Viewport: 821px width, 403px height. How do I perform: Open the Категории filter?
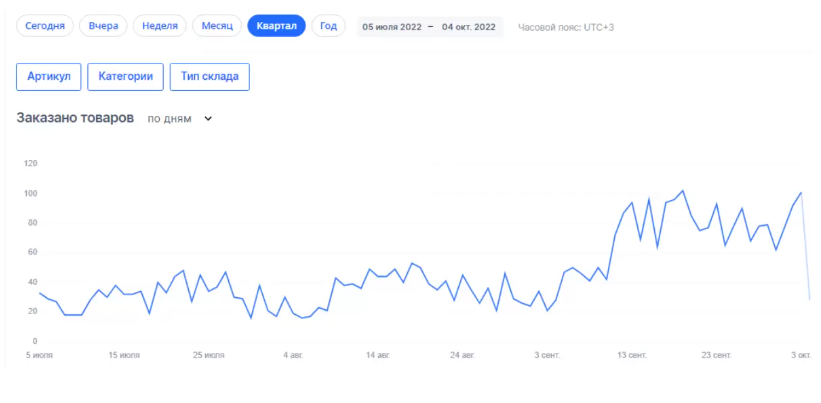(x=125, y=77)
